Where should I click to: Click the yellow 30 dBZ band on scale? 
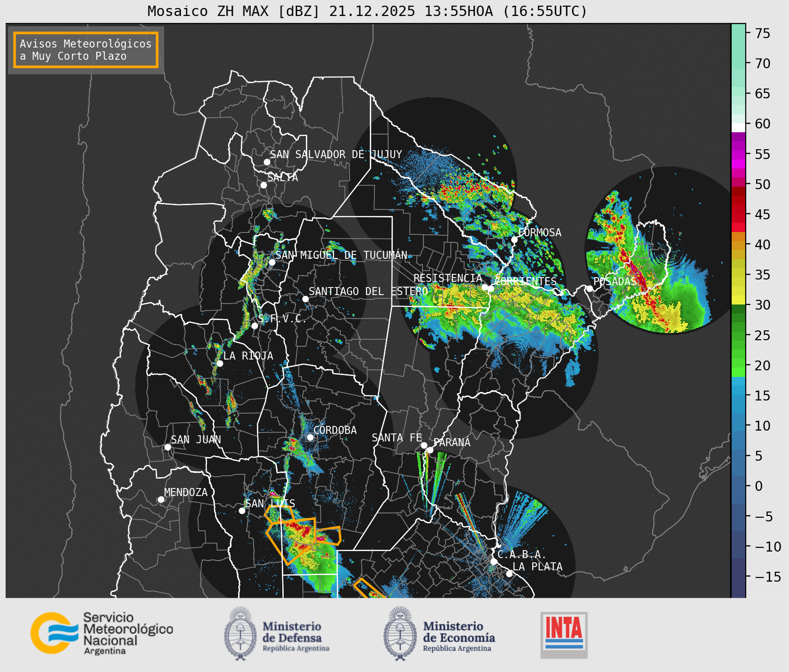pos(738,300)
